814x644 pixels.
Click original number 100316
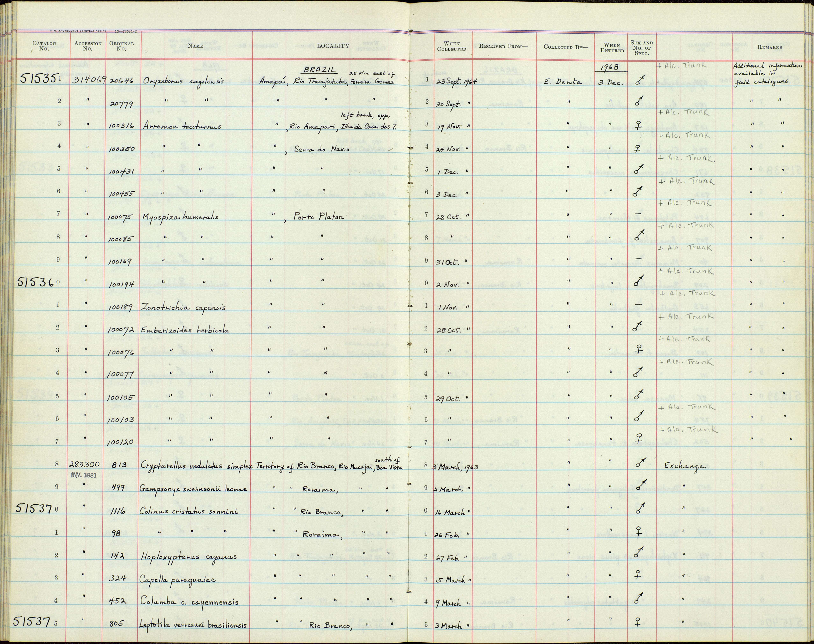click(121, 126)
